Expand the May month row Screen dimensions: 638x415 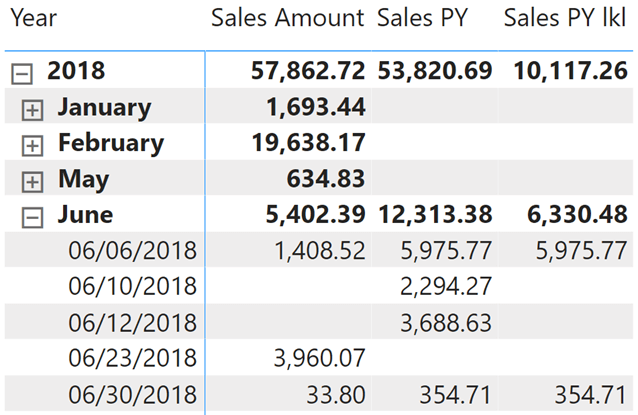point(34,181)
